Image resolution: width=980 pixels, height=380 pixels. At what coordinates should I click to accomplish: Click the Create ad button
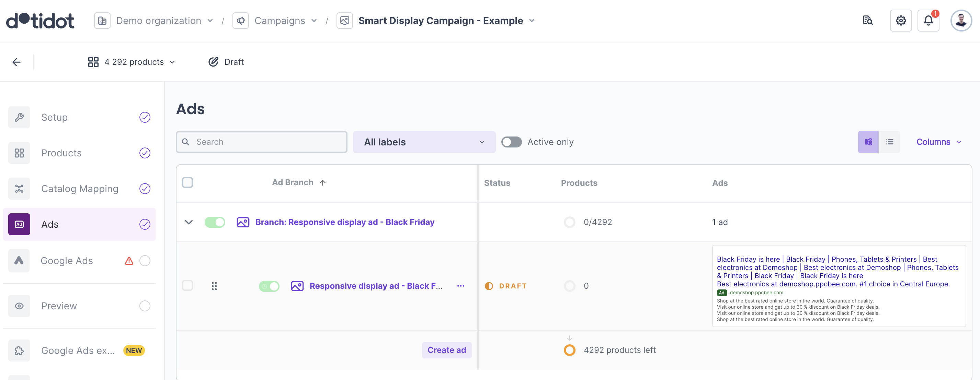click(446, 350)
